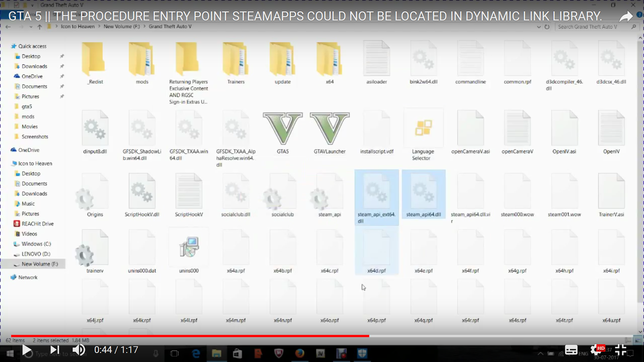Mute the video volume

pyautogui.click(x=79, y=350)
